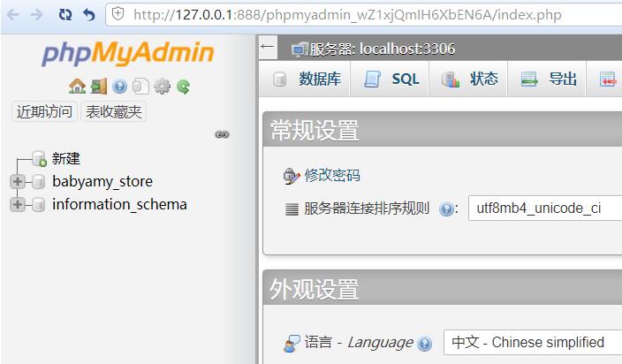Collapse the navigation panel with the left arrow
Image resolution: width=622 pixels, height=364 pixels.
tap(268, 47)
